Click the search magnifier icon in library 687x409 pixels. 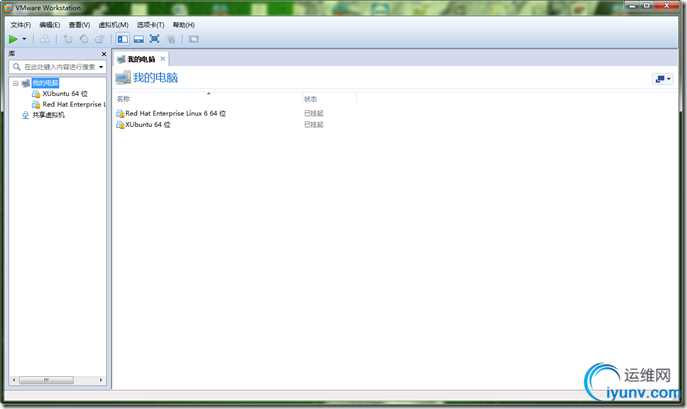click(x=17, y=67)
